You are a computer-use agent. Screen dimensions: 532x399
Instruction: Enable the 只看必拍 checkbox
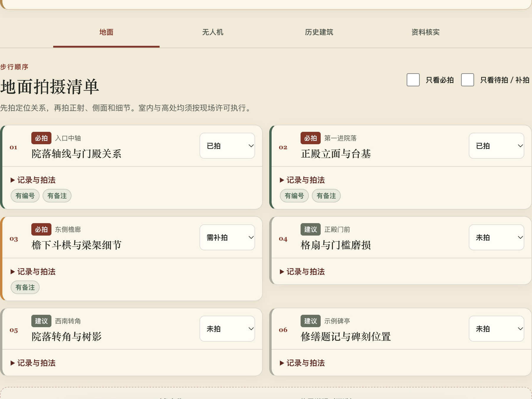(x=413, y=80)
